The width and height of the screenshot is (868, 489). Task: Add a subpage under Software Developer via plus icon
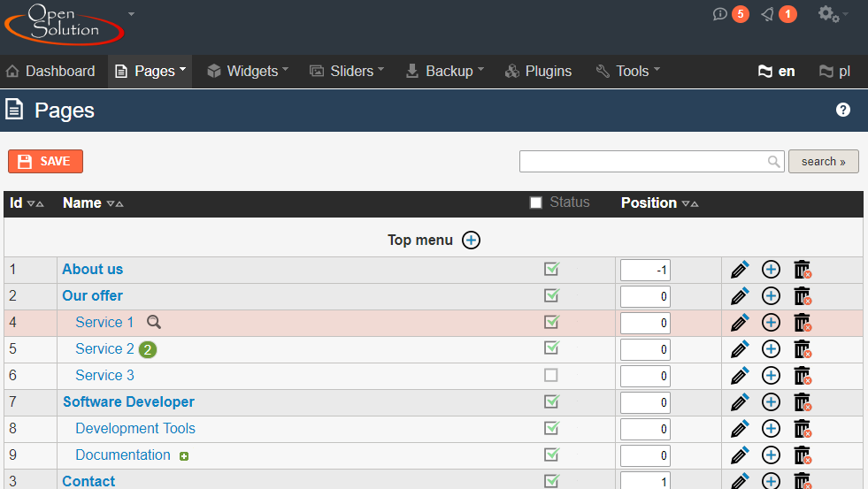[771, 402]
